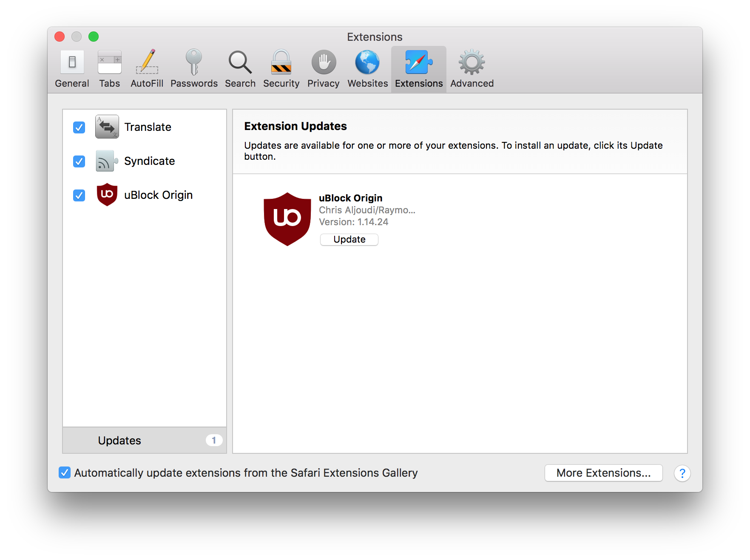Click the Syndicate RSS extension icon
Image resolution: width=750 pixels, height=560 pixels.
pyautogui.click(x=107, y=161)
